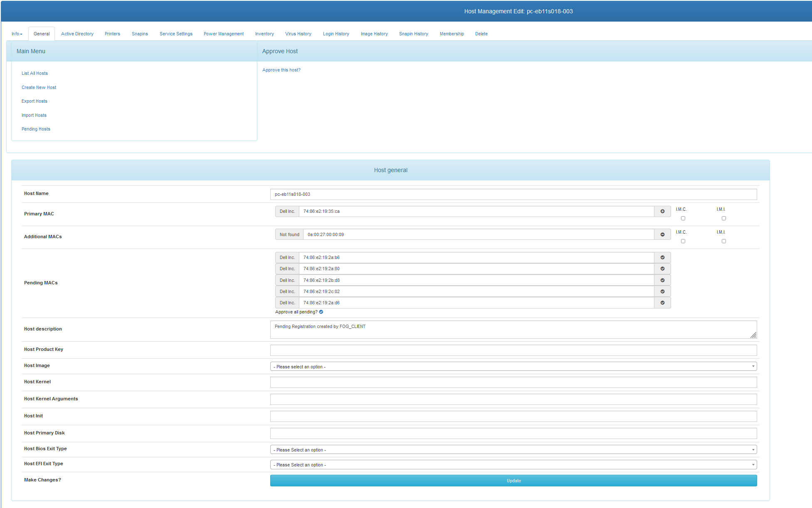Enable I.M.I. checkbox for Additional MACs
The width and height of the screenshot is (812, 508).
(x=724, y=241)
